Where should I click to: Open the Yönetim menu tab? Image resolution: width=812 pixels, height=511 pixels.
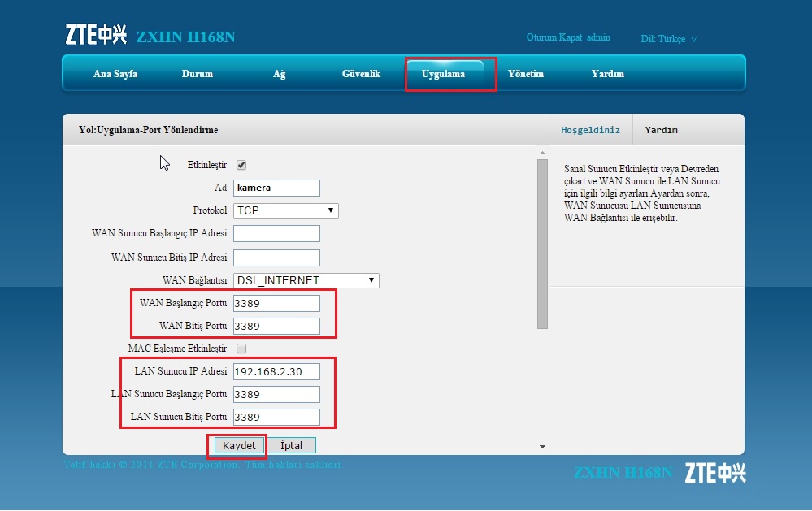[x=526, y=74]
